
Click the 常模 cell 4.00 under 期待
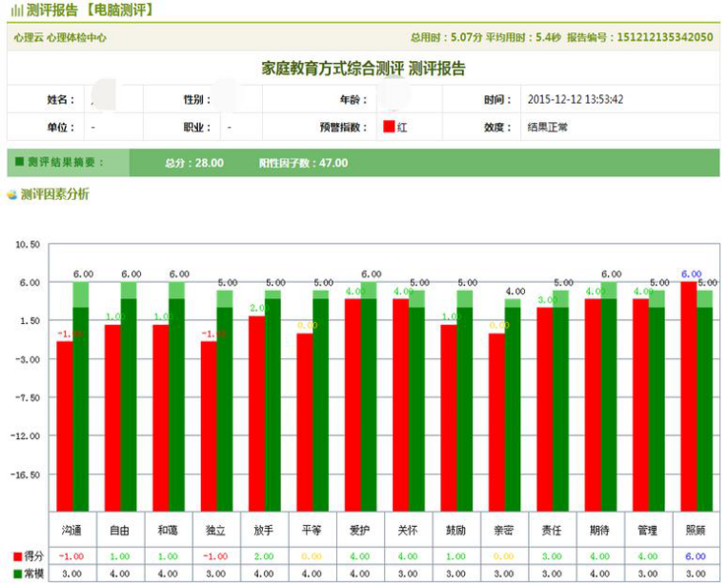(x=599, y=574)
